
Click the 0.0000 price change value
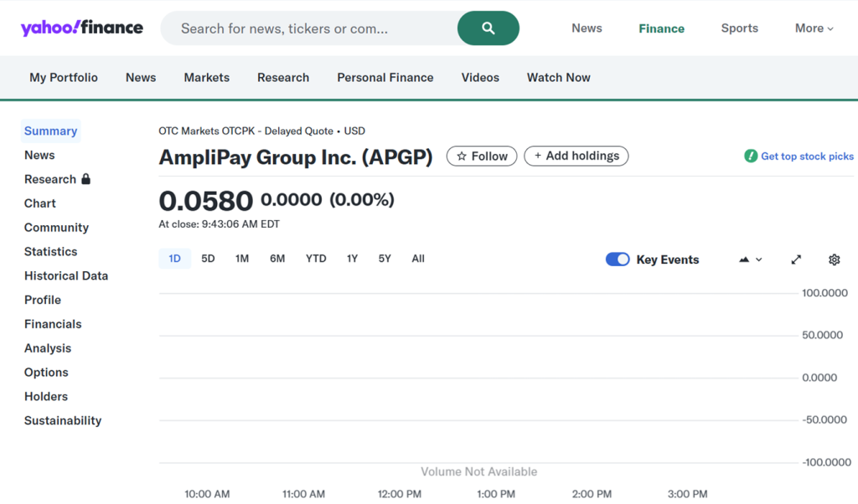pos(291,199)
